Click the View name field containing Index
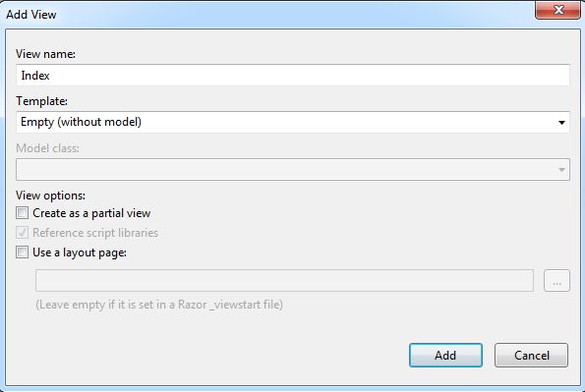The height and width of the screenshot is (392, 585). [293, 76]
